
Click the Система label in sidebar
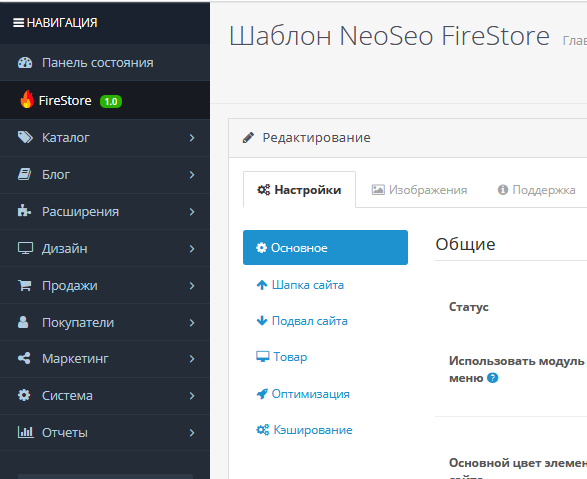click(67, 396)
